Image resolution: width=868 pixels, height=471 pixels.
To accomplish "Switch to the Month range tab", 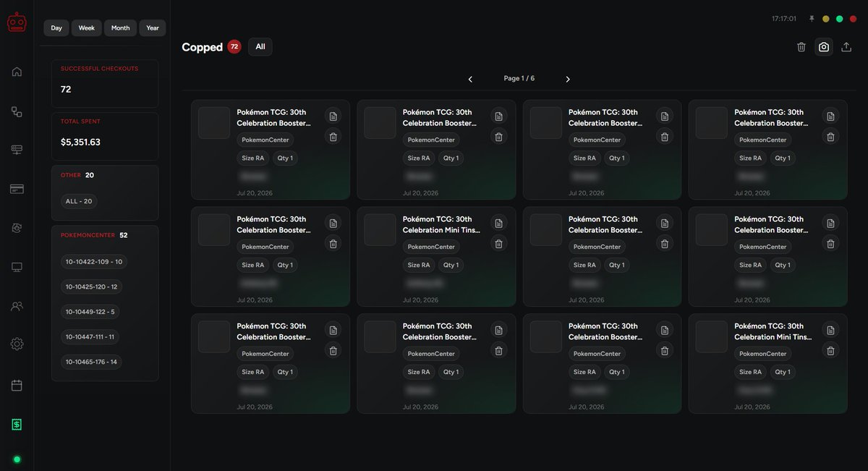I will pos(121,27).
